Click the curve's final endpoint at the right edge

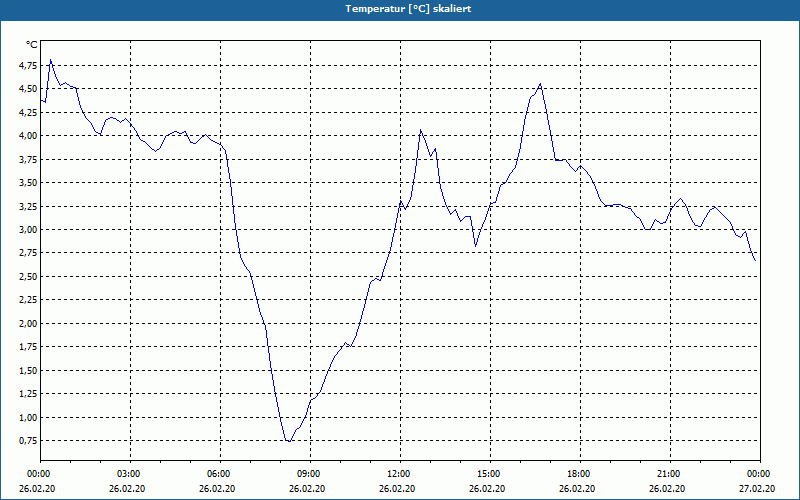coord(755,261)
